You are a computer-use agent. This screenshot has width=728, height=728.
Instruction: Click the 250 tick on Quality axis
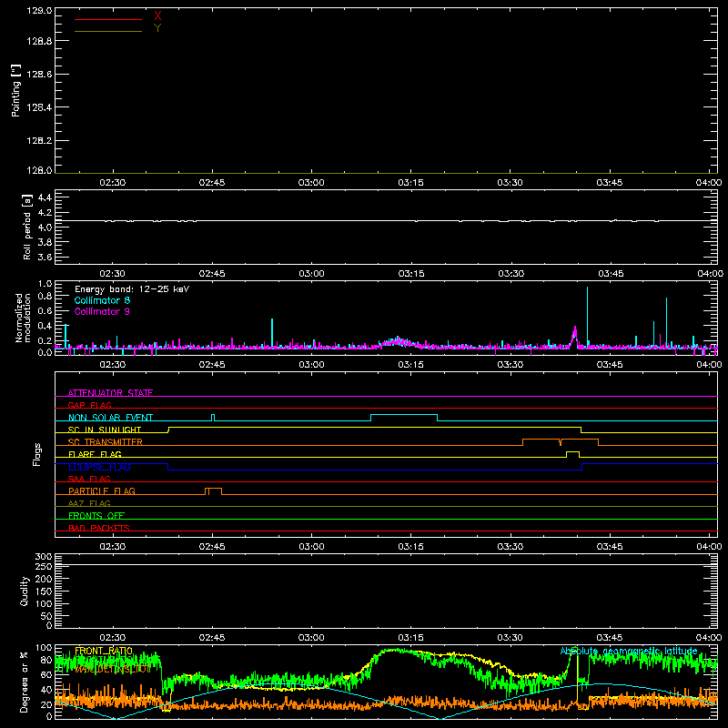[x=43, y=567]
